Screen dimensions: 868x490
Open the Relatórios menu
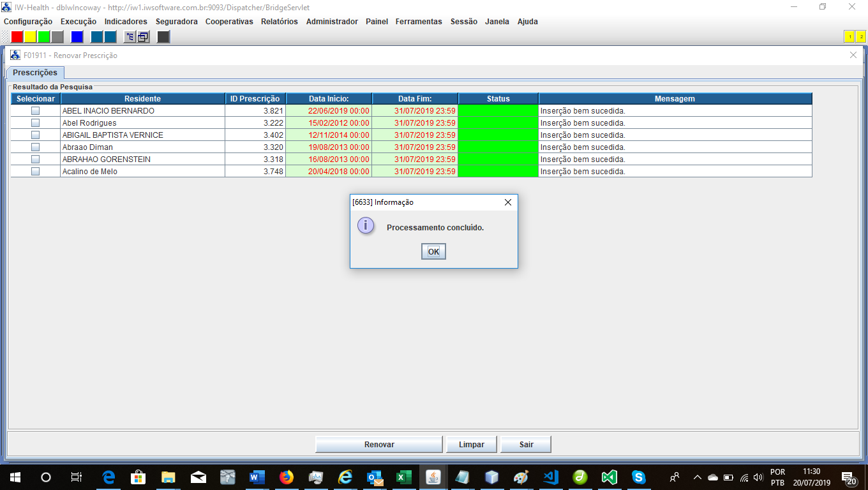[279, 21]
